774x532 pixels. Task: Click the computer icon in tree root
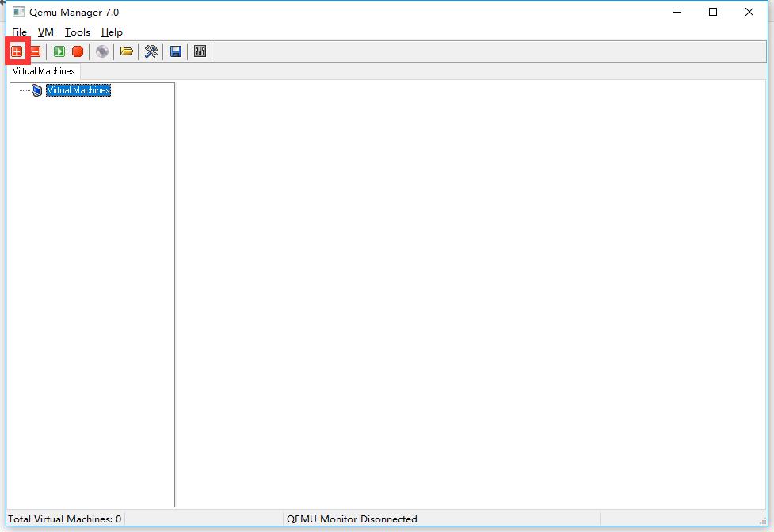[x=36, y=90]
